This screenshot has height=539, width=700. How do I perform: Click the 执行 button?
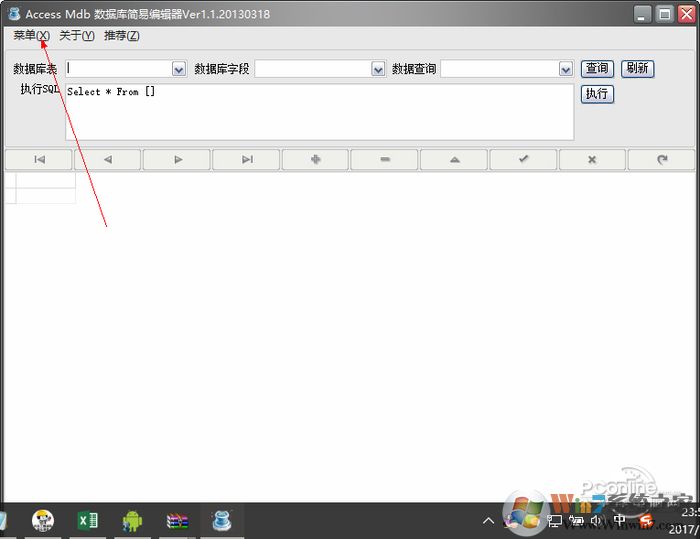pos(597,94)
